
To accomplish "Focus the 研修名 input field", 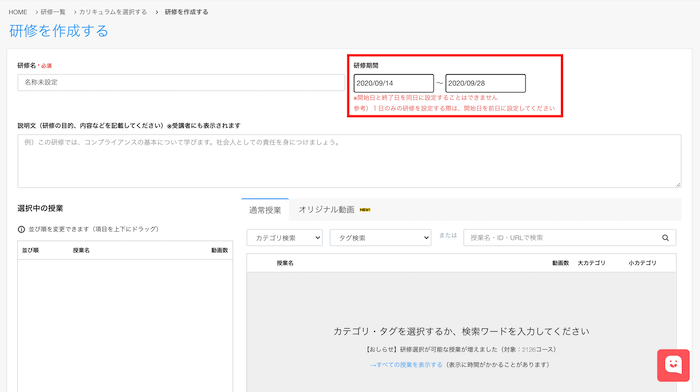I will pyautogui.click(x=181, y=83).
